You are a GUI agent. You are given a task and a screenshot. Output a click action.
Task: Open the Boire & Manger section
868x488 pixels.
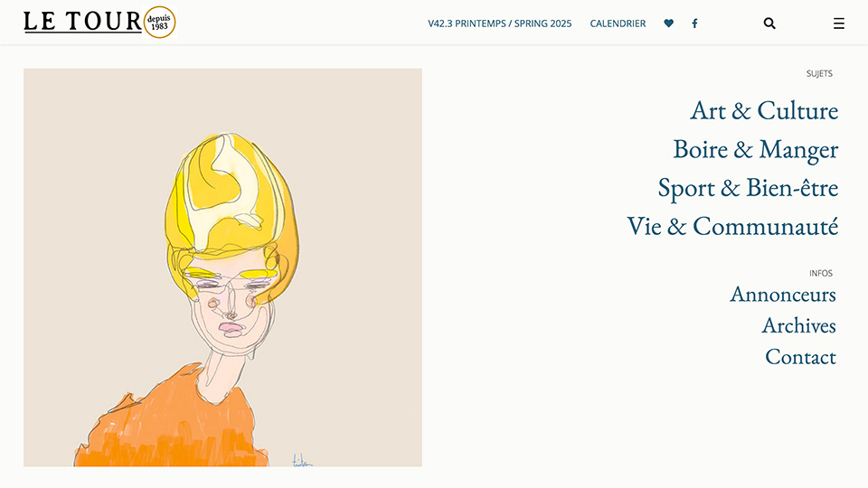(756, 149)
